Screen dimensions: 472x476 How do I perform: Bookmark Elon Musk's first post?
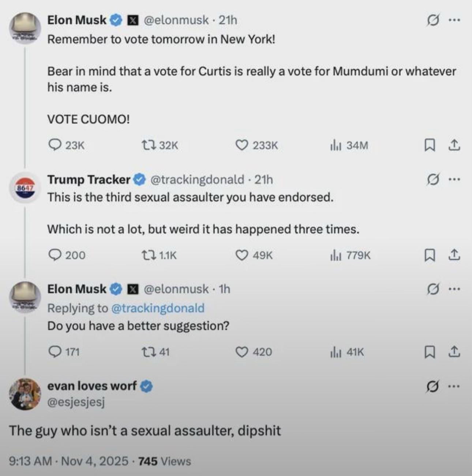point(429,145)
